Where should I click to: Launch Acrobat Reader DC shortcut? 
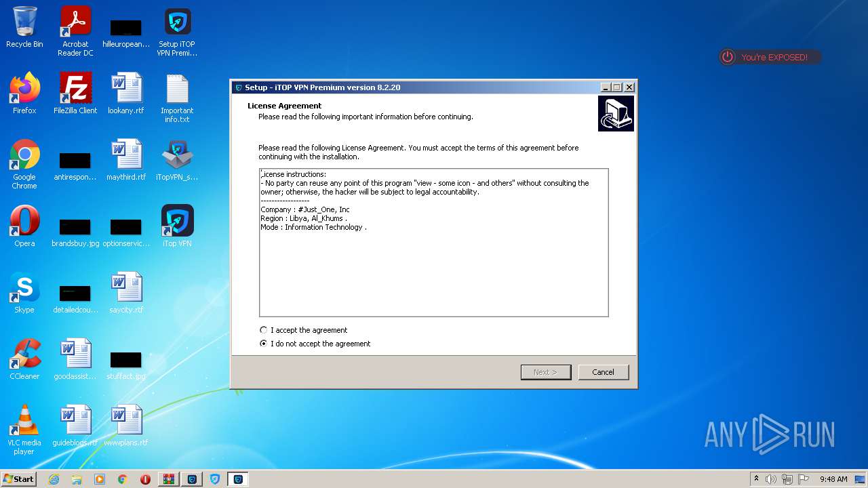tap(75, 31)
